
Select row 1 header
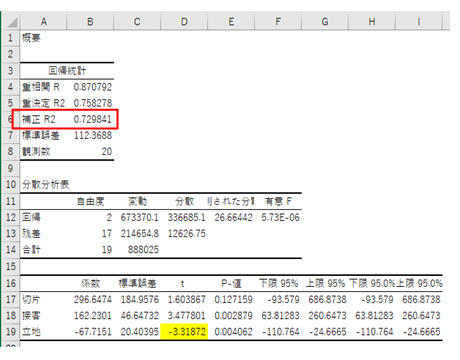tap(11, 38)
